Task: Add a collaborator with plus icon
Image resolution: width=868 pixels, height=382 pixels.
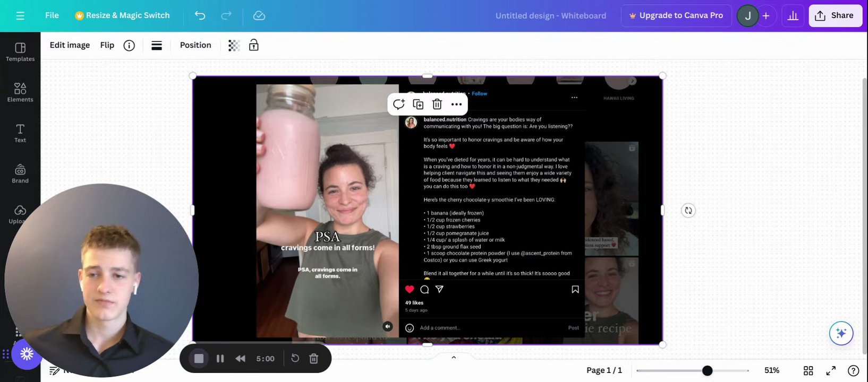Action: coord(766,16)
